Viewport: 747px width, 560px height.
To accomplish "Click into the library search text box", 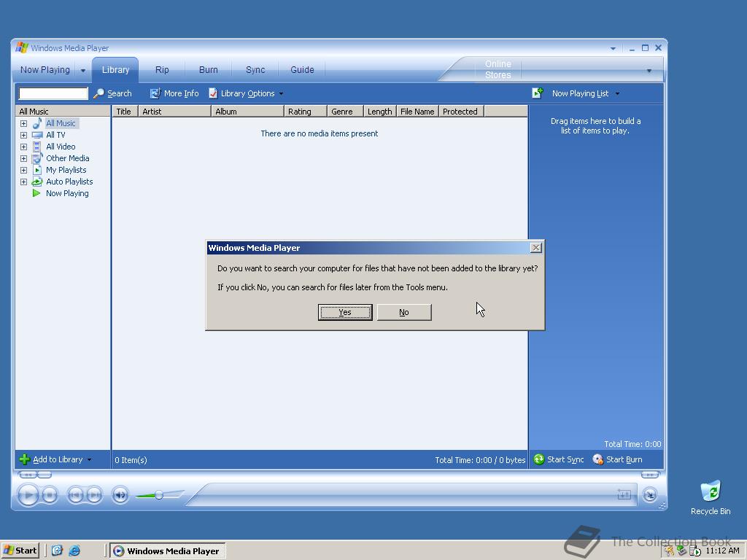I will click(53, 93).
